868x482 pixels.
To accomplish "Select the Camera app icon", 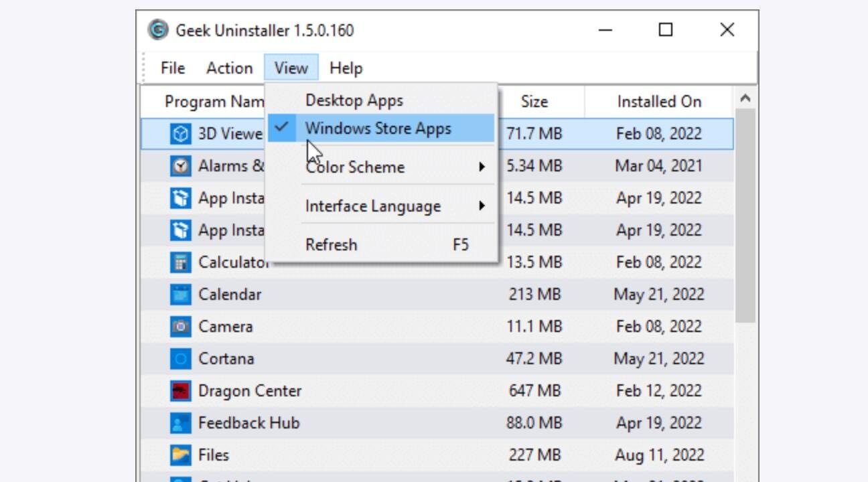I will (180, 327).
